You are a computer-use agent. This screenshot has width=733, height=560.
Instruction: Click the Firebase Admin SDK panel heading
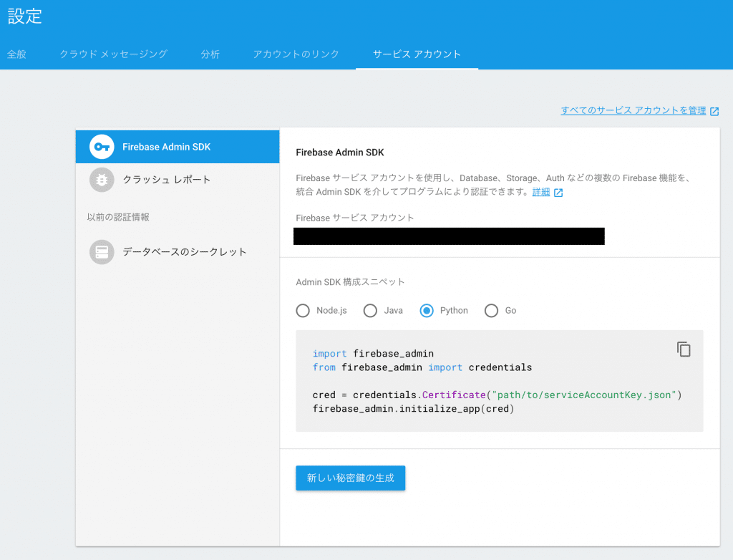tap(340, 153)
